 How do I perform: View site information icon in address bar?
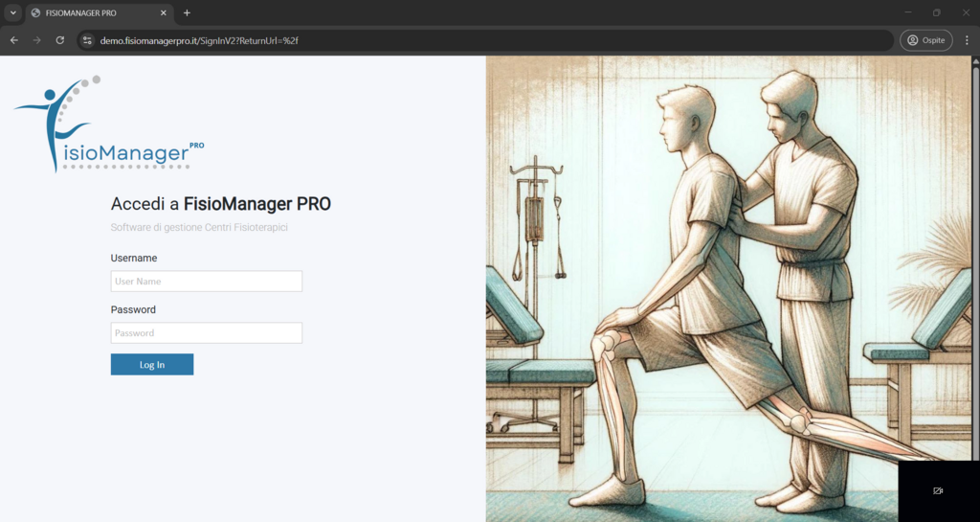click(x=87, y=40)
